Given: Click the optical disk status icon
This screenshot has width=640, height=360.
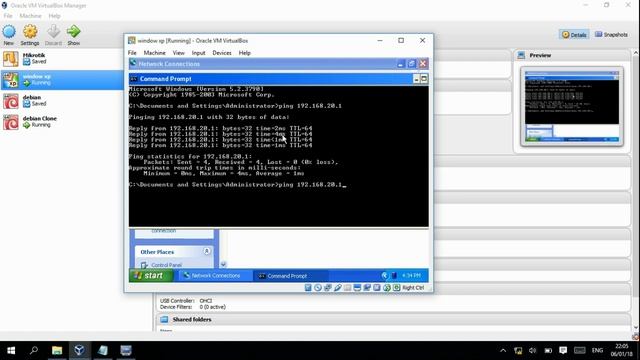Looking at the screenshot, I should pyautogui.click(x=318, y=288).
